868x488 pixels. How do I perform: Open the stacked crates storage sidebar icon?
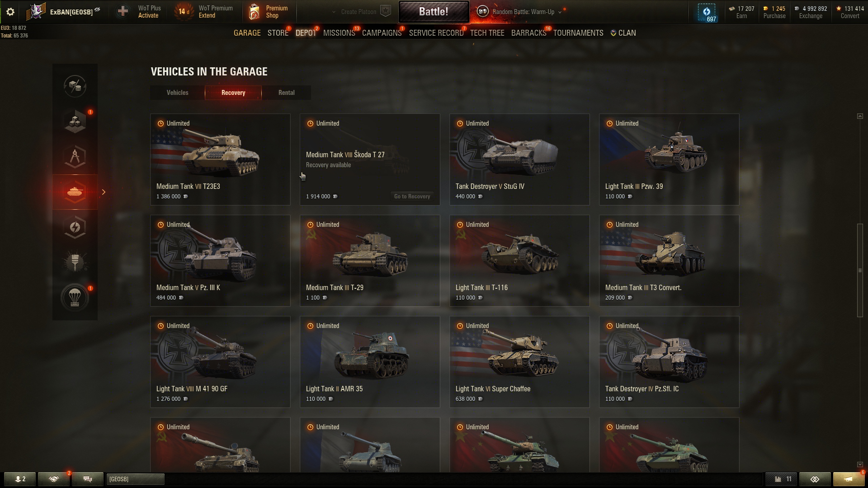tap(75, 121)
